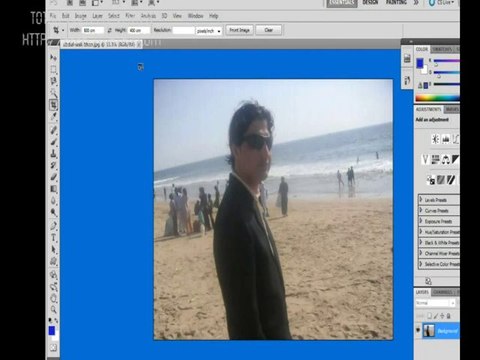Select the Shape tool

(x=53, y=261)
